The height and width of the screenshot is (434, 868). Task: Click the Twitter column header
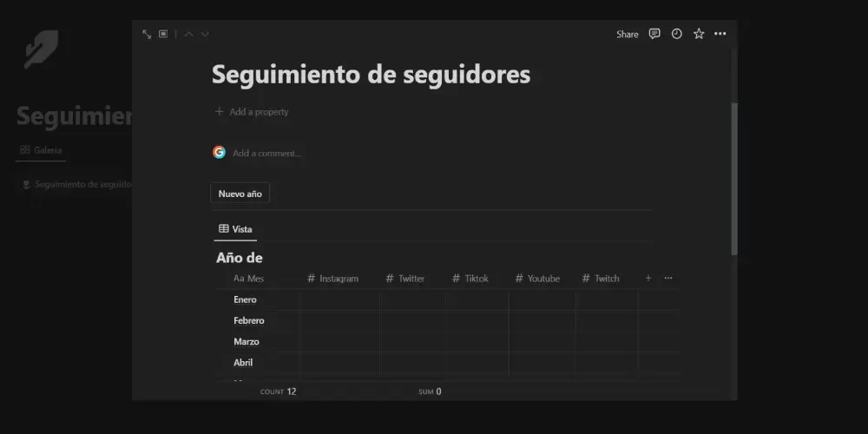click(x=411, y=279)
